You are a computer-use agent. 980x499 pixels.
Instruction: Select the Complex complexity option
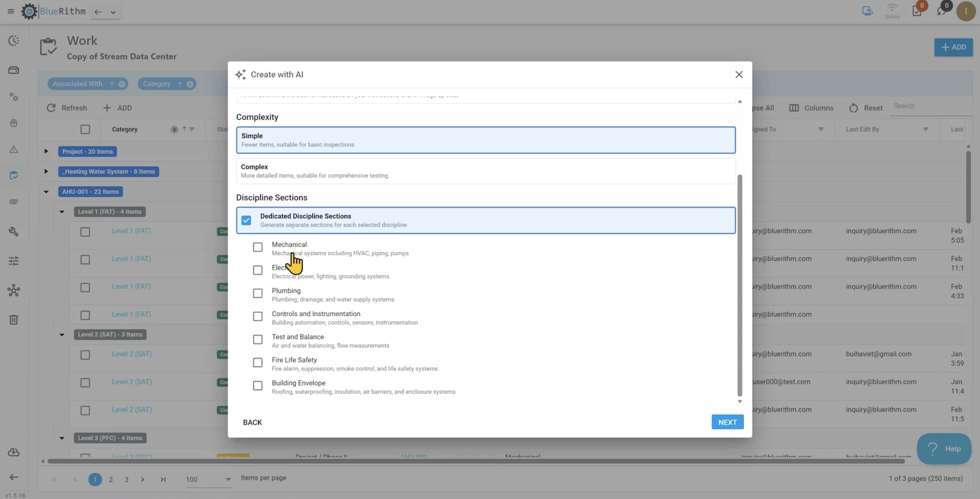[x=485, y=171]
